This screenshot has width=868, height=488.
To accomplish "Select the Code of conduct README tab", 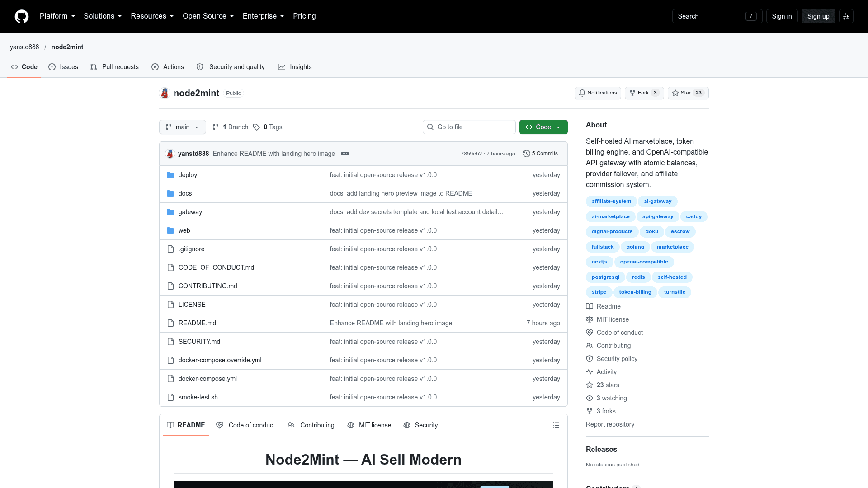I will click(245, 425).
